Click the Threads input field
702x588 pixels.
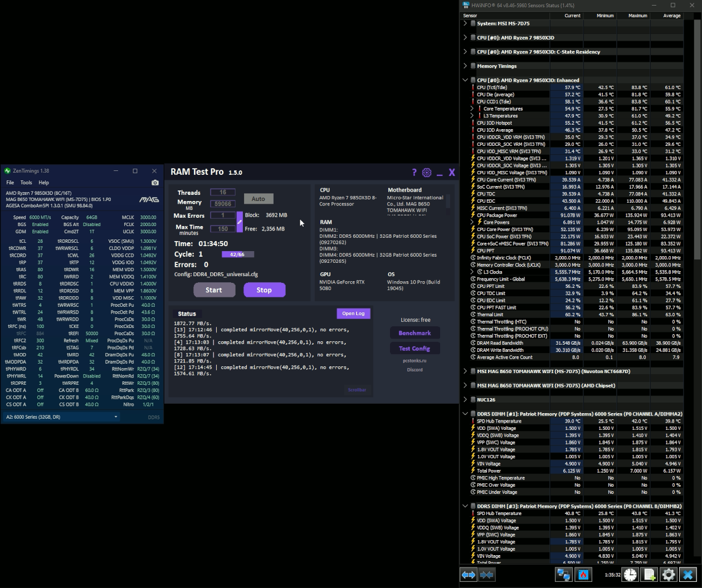[223, 192]
